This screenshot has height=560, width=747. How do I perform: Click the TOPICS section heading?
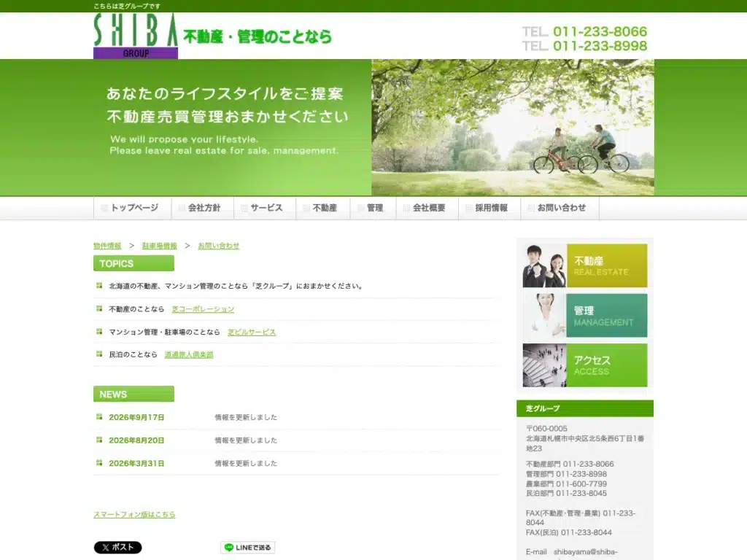click(134, 263)
